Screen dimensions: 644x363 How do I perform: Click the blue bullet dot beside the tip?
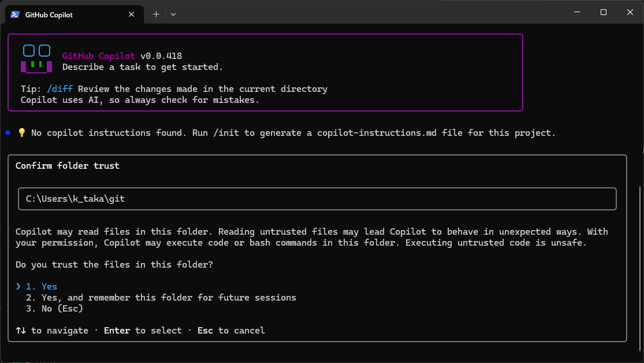point(8,133)
